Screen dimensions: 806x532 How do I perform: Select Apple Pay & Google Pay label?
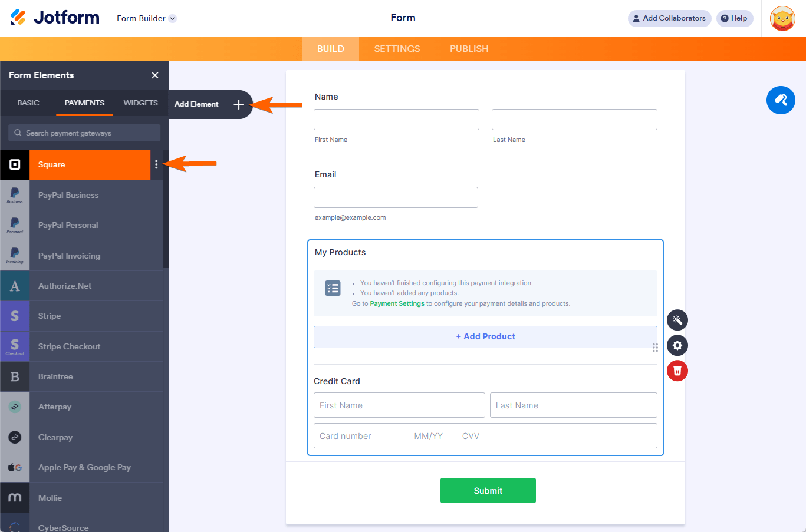(x=84, y=467)
